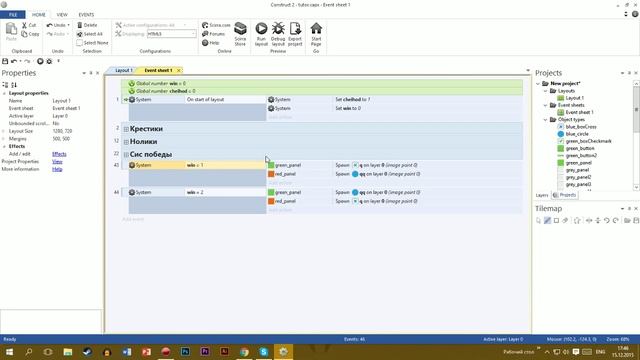Click Tilemap flip horizontal icon
Screen dimensions: 640x360
(x=589, y=220)
